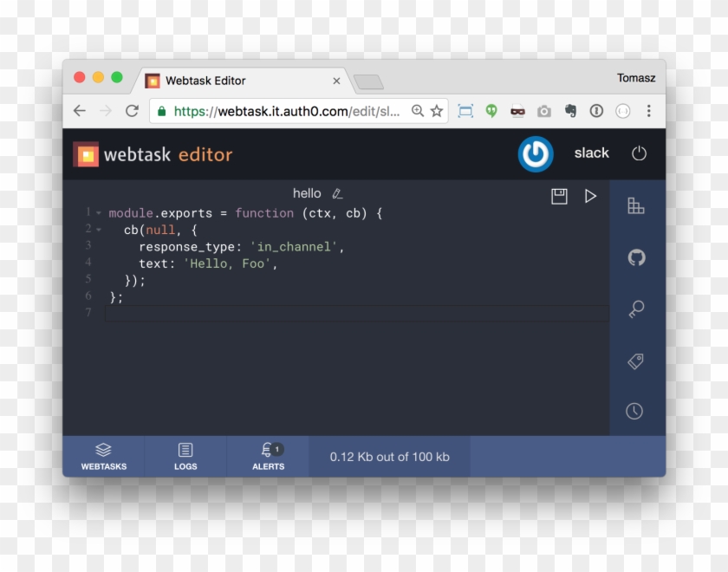Image resolution: width=728 pixels, height=572 pixels.
Task: Open the Chrome overflow menu with three dots
Action: click(x=648, y=111)
